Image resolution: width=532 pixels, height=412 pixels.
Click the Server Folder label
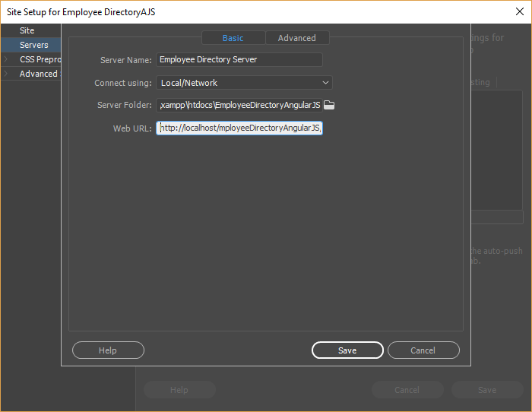pyautogui.click(x=124, y=105)
